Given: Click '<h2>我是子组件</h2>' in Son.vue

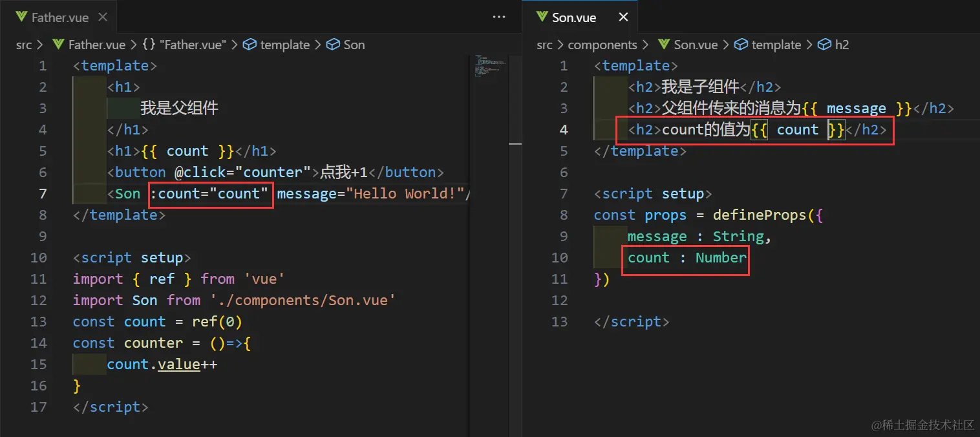Looking at the screenshot, I should (x=705, y=87).
